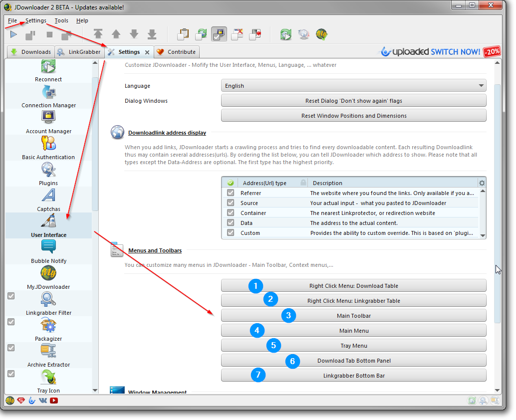Toggle clipboard monitoring toolbar icon
The width and height of the screenshot is (516, 420).
(x=183, y=34)
